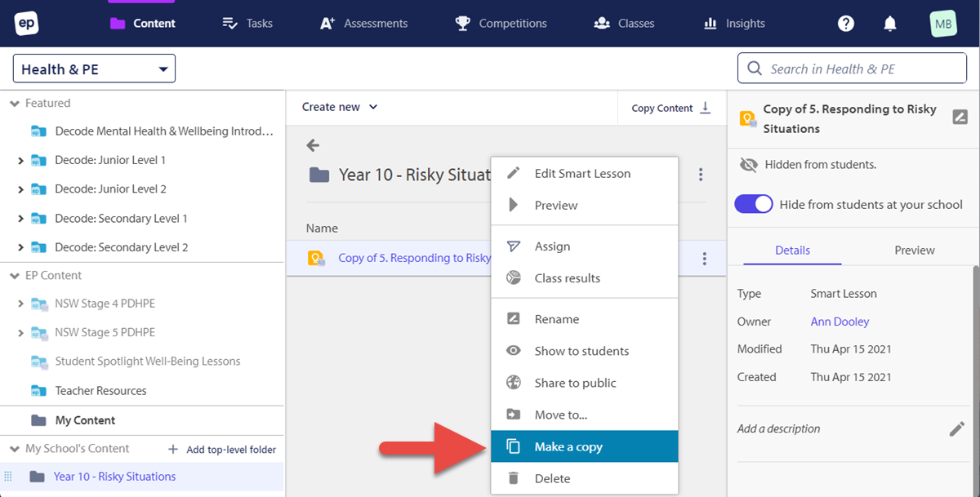Switch to the Details tab
Viewport: 980px width, 497px height.
point(792,251)
